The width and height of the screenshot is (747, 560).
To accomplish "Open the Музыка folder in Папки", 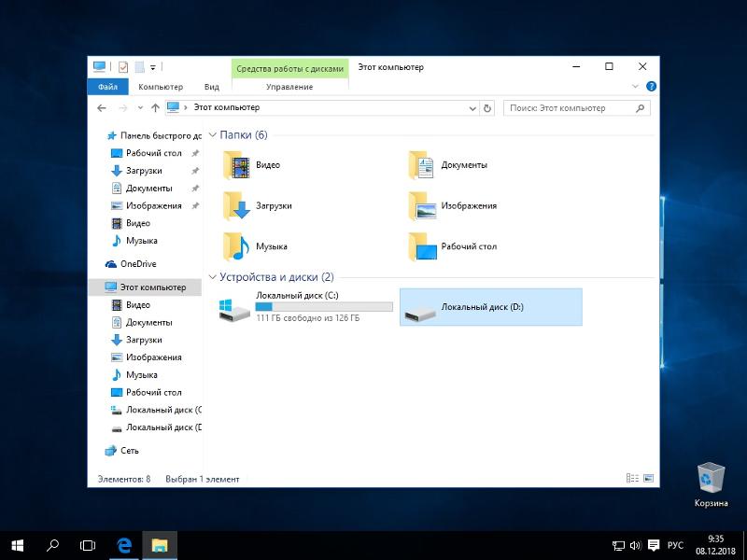I will click(255, 246).
